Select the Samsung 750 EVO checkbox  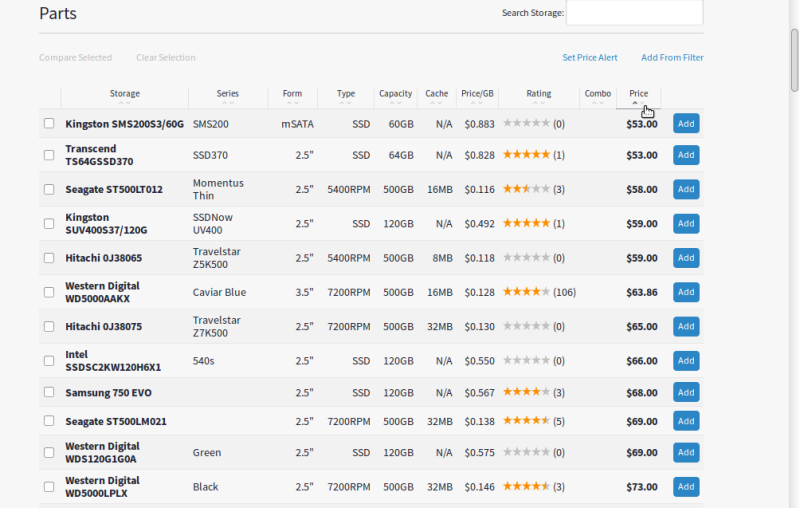point(49,393)
